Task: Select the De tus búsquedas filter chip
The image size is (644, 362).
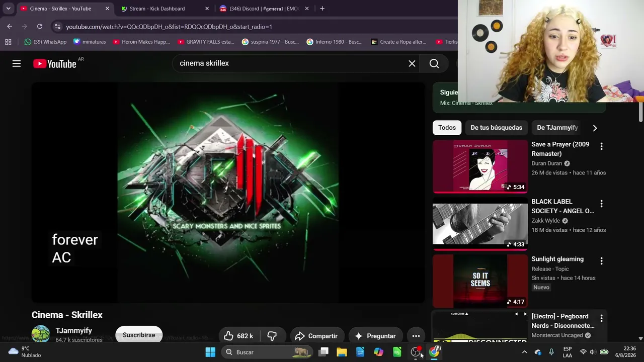Action: [497, 128]
